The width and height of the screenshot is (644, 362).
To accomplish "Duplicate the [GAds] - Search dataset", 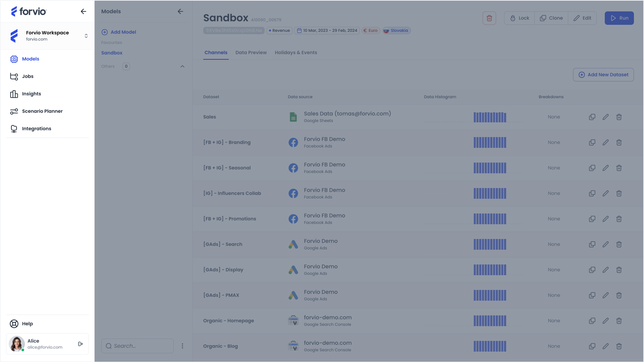I will (x=592, y=244).
